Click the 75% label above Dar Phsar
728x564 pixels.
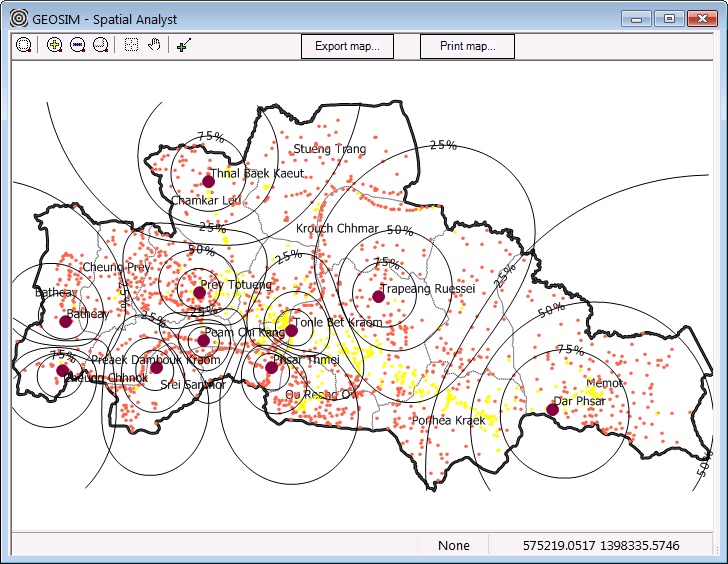tap(571, 350)
